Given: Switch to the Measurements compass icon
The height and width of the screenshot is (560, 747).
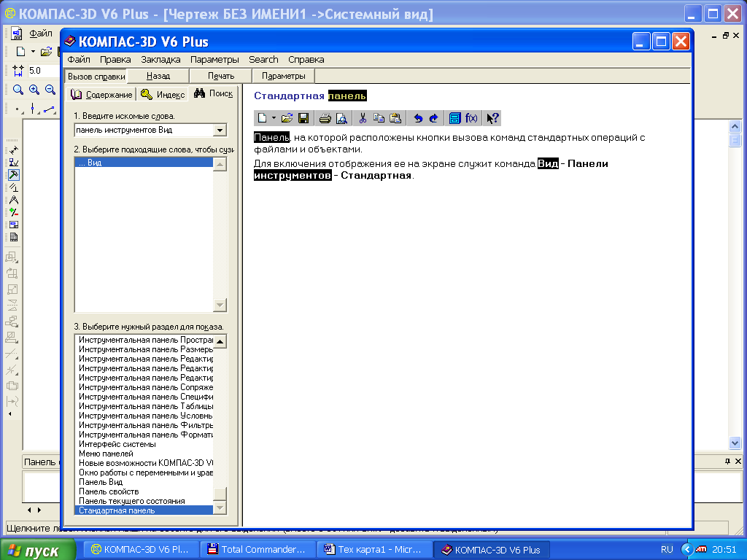Looking at the screenshot, I should point(13,200).
